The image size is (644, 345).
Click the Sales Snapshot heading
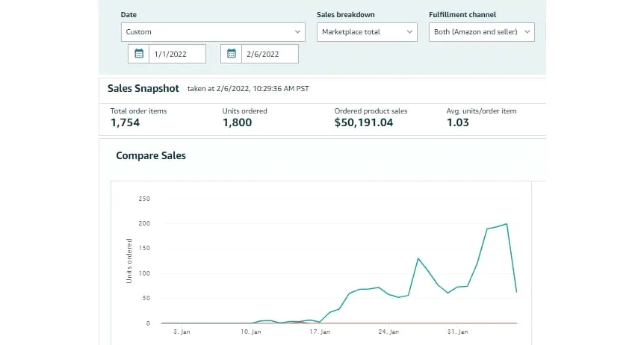143,89
